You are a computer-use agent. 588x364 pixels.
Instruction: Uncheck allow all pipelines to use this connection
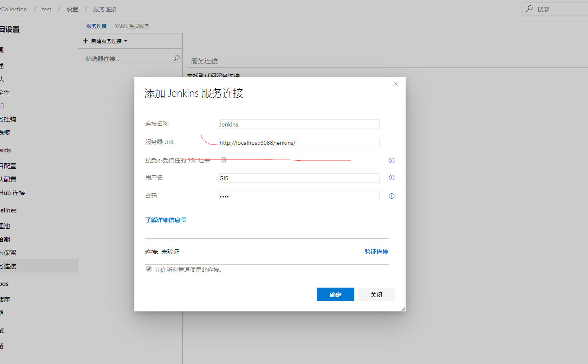pos(149,269)
